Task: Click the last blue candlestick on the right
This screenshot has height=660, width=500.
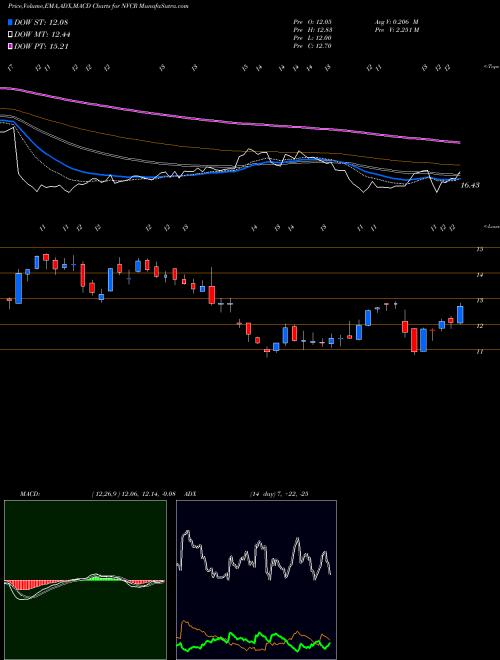Action: pyautogui.click(x=460, y=315)
